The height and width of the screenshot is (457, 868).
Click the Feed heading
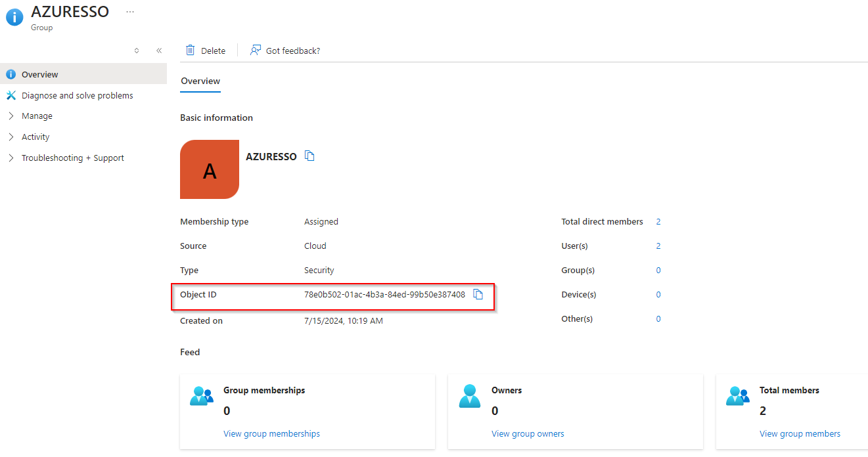point(190,353)
